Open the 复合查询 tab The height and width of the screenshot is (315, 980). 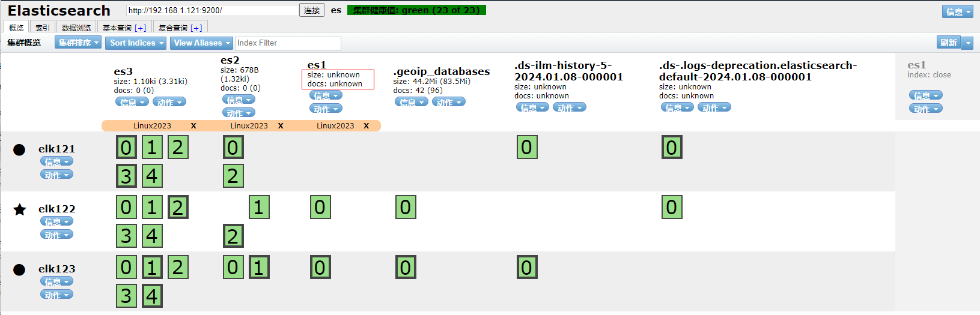pyautogui.click(x=180, y=28)
